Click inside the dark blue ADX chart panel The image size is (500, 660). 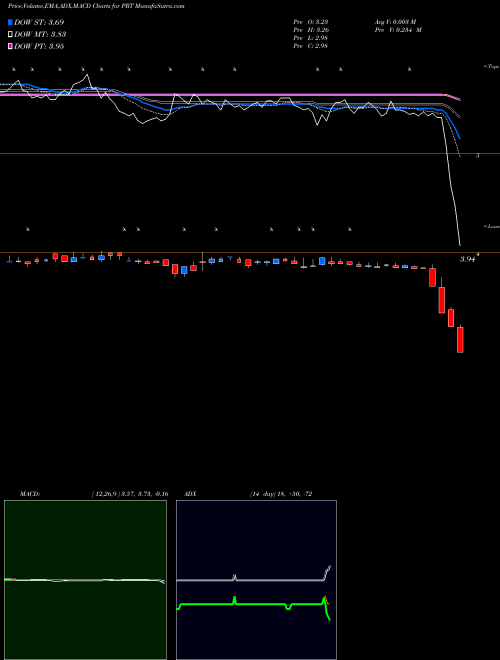point(256,580)
